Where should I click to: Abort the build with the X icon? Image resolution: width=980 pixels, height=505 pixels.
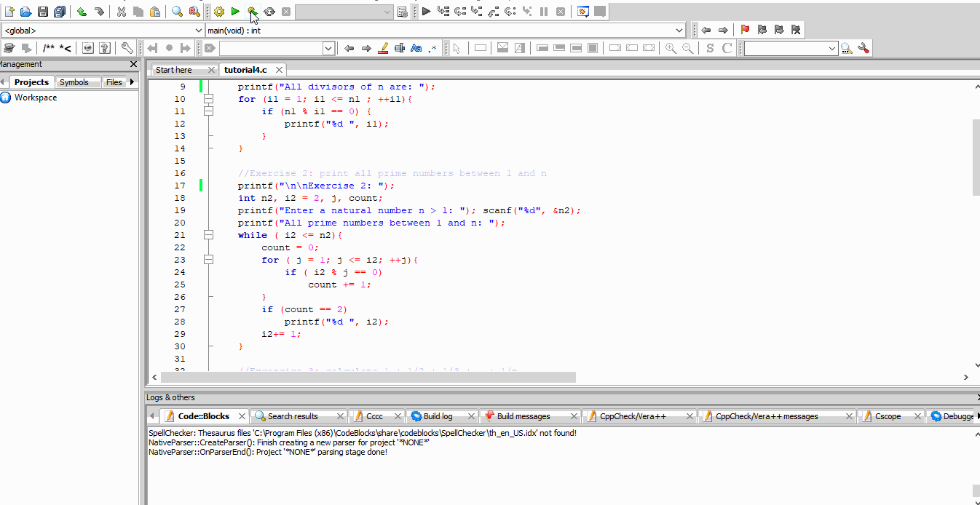285,11
